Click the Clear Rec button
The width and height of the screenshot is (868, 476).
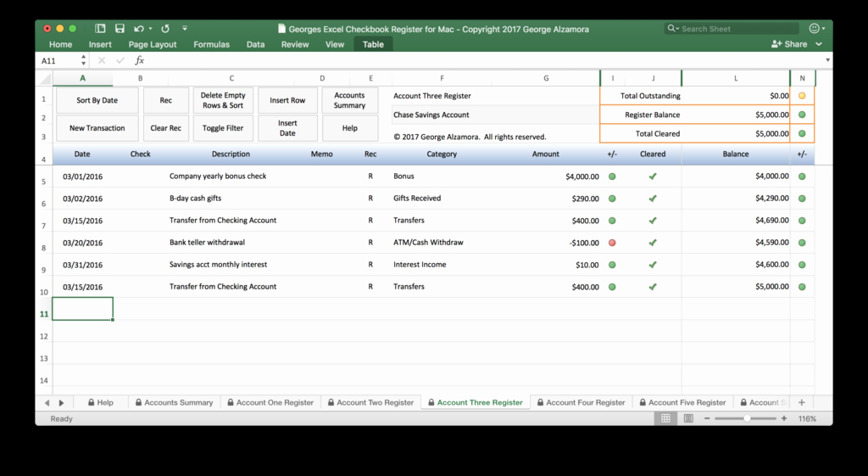pos(165,128)
